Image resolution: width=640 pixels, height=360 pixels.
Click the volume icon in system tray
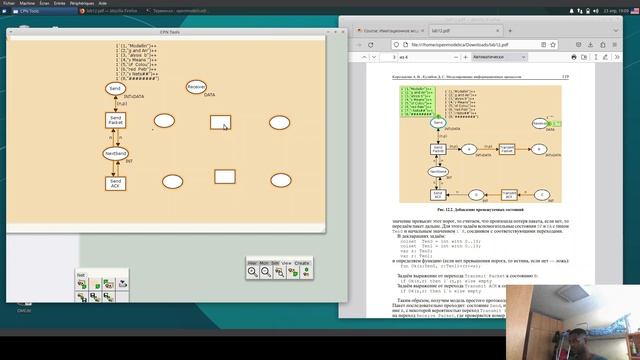[x=596, y=11]
